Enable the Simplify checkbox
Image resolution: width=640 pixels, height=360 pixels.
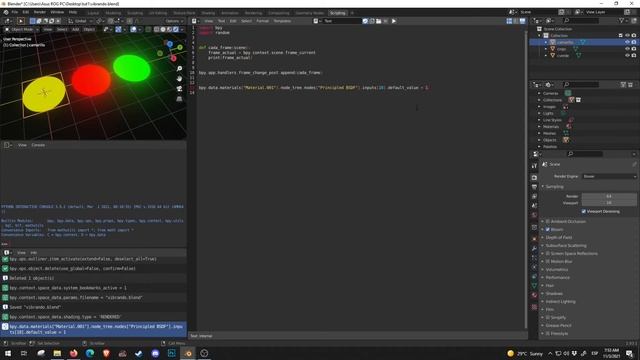tap(548, 318)
